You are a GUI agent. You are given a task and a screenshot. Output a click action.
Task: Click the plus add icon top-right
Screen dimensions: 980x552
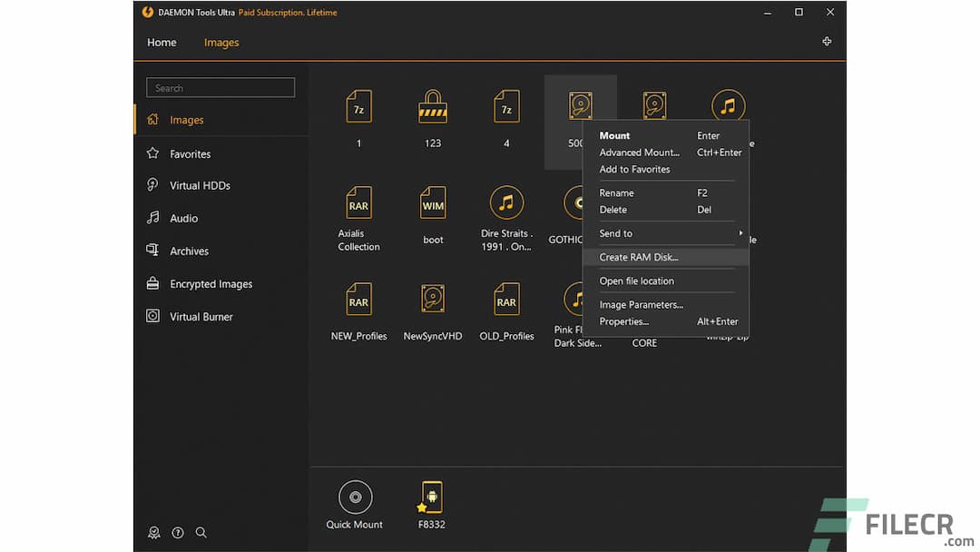827,42
